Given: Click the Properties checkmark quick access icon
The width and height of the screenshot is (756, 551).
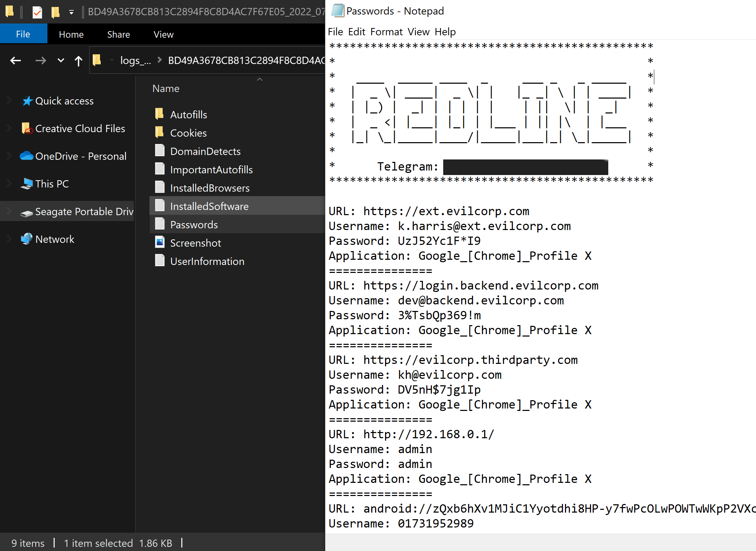Looking at the screenshot, I should click(37, 12).
